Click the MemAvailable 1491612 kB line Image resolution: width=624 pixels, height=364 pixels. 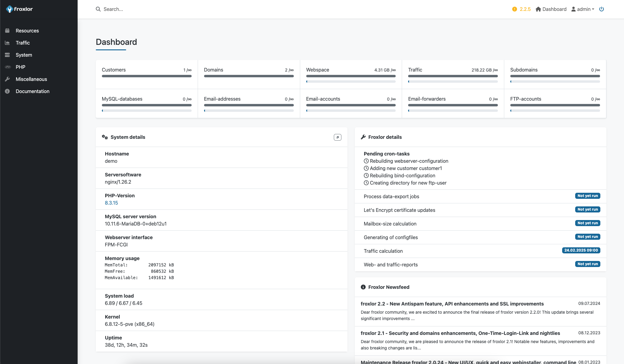[x=139, y=278]
